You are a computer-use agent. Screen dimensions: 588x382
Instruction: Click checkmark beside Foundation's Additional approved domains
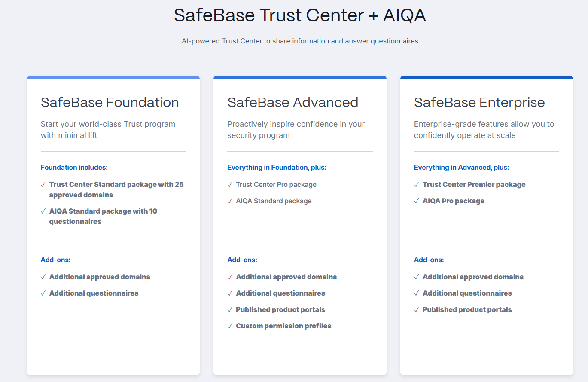coord(43,277)
